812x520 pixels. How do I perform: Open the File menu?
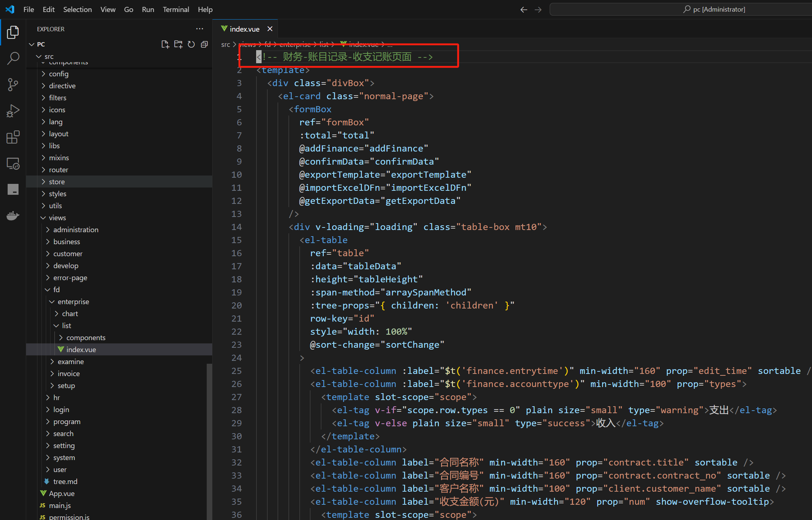click(29, 9)
